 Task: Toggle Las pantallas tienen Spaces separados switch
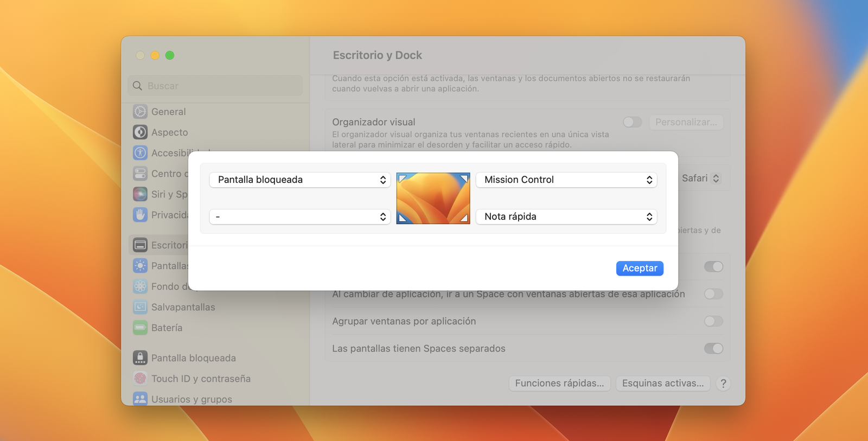coord(713,348)
